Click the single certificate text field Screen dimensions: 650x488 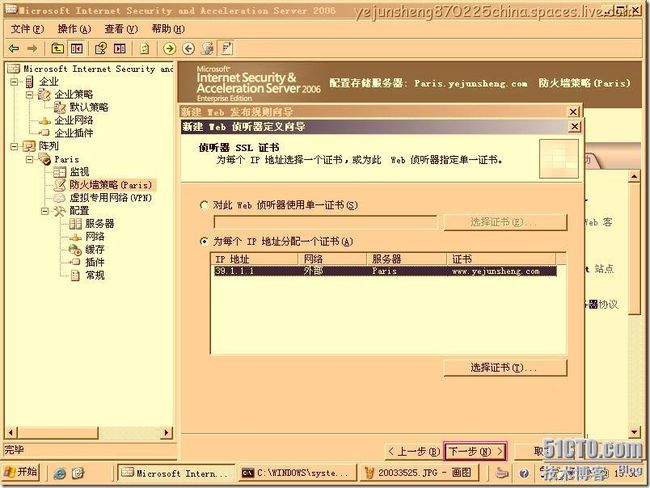[325, 222]
